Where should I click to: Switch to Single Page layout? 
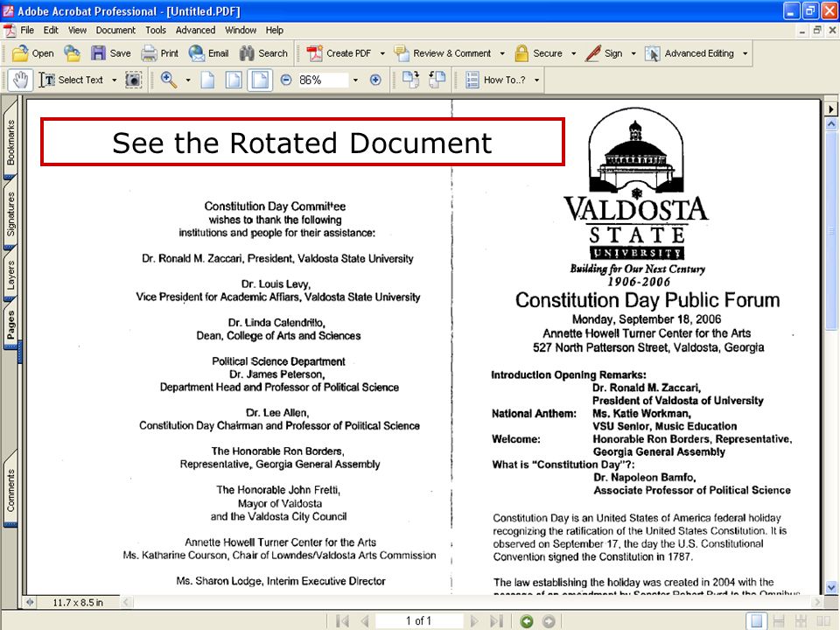coord(756,621)
